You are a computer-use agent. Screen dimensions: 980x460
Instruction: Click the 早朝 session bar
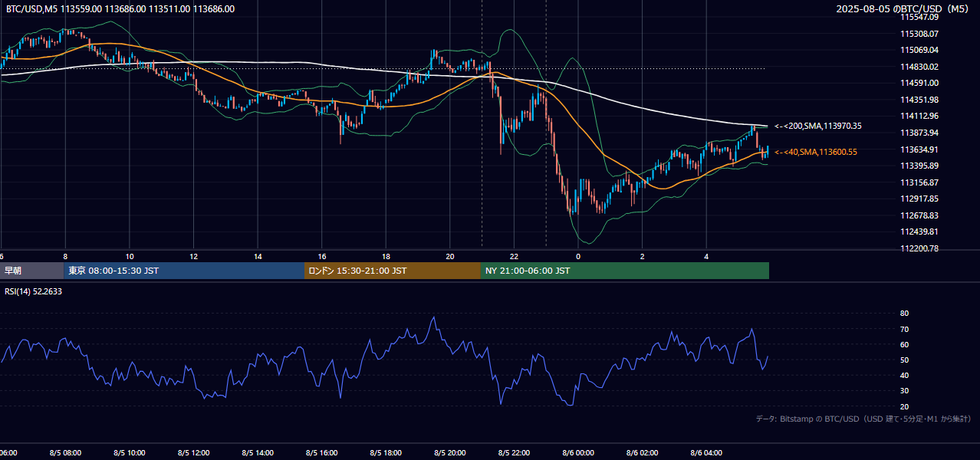pos(31,271)
